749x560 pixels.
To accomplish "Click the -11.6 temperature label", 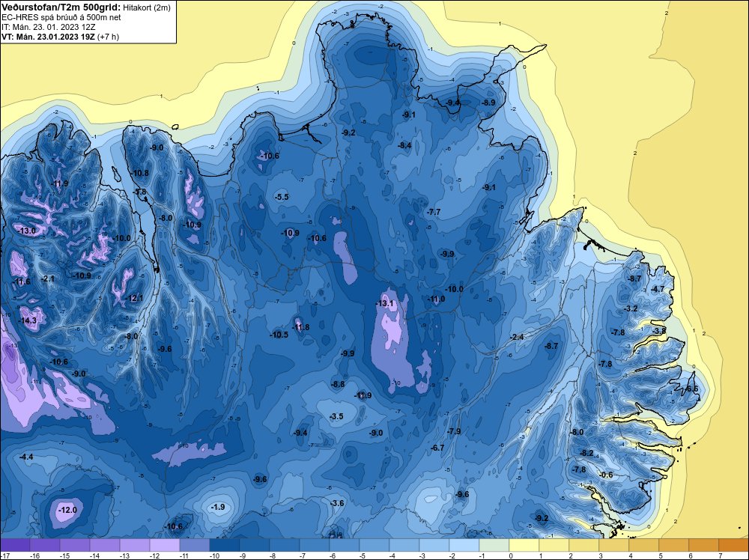I will coord(22,281).
